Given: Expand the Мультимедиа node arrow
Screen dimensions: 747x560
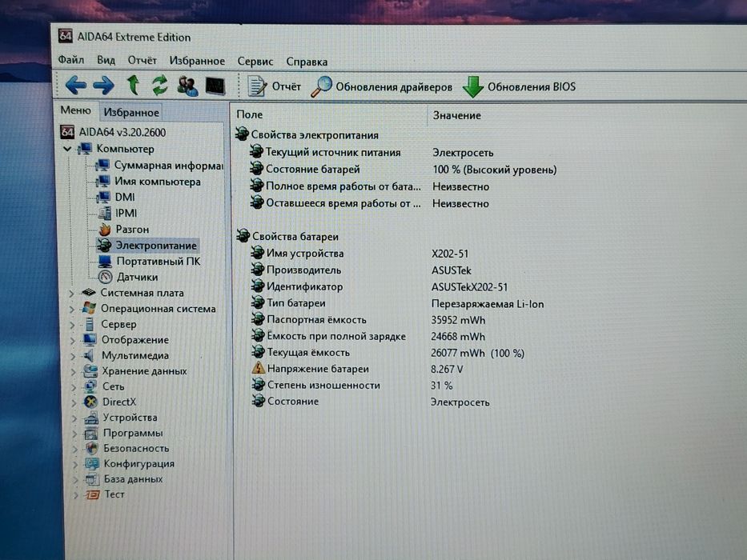Looking at the screenshot, I should tap(73, 357).
